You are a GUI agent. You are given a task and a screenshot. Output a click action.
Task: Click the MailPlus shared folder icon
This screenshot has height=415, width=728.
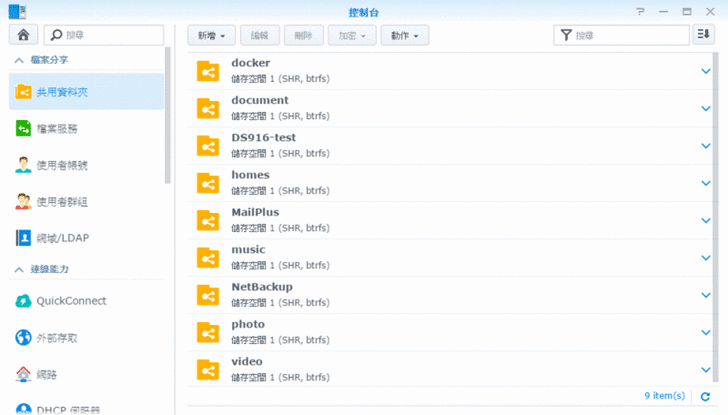click(208, 220)
